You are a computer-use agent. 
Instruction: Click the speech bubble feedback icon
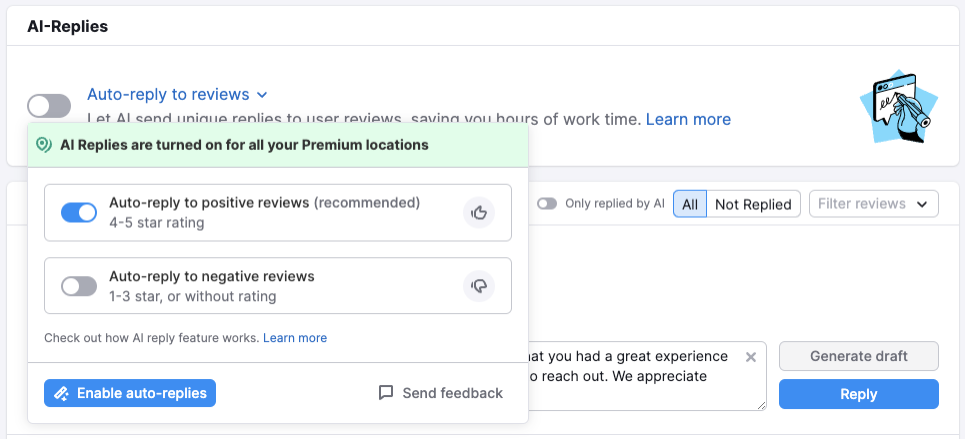[x=386, y=393]
